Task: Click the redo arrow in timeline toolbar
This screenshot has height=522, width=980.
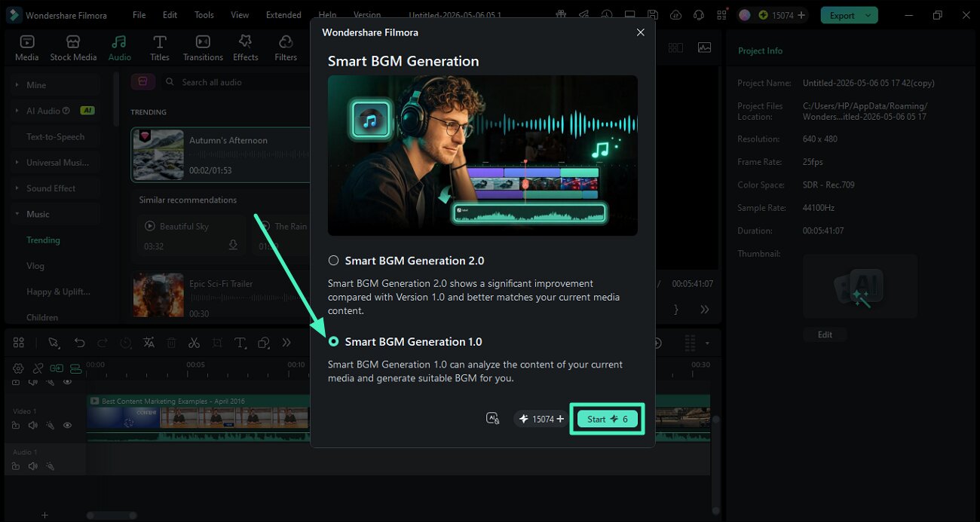Action: tap(103, 343)
